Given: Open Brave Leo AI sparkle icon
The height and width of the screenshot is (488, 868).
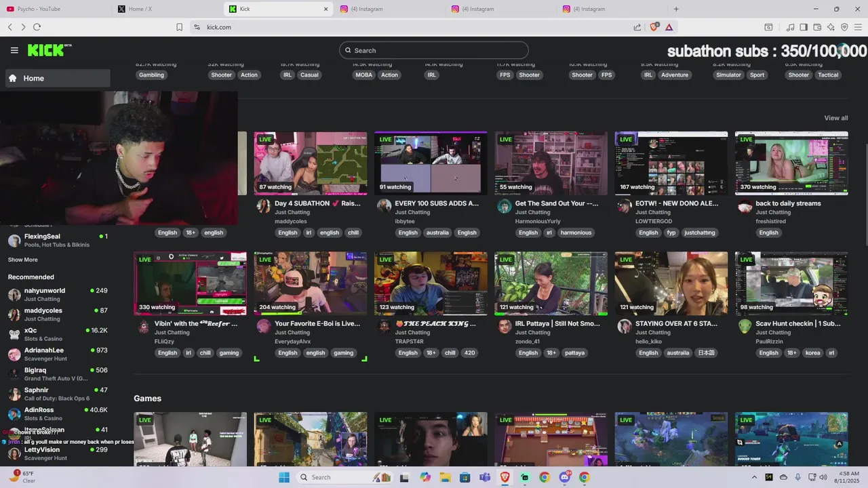Looking at the screenshot, I should (831, 27).
